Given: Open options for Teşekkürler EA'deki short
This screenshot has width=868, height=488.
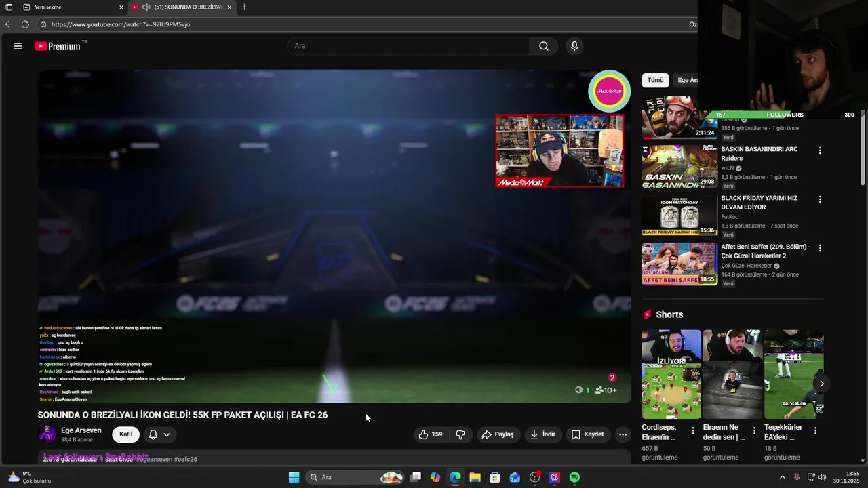Looking at the screenshot, I should pyautogui.click(x=815, y=430).
